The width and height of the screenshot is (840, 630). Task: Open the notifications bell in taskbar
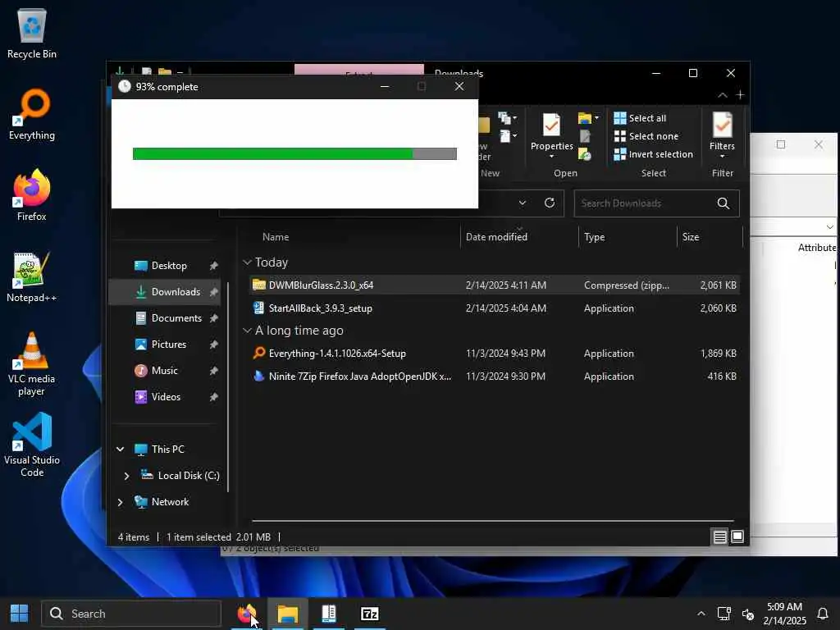click(x=822, y=614)
